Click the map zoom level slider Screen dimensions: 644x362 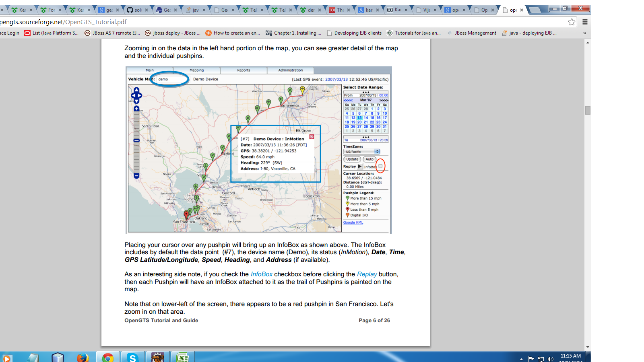(136, 140)
